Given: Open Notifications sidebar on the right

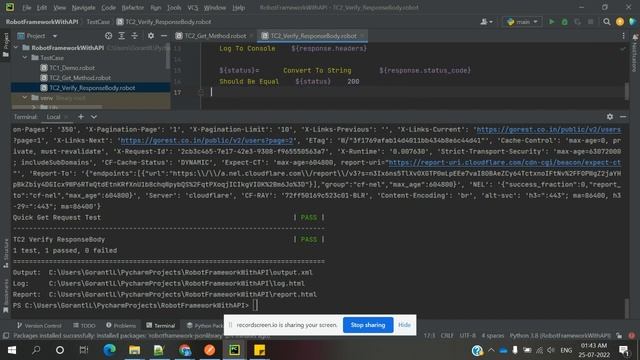Looking at the screenshot, I should [635, 53].
